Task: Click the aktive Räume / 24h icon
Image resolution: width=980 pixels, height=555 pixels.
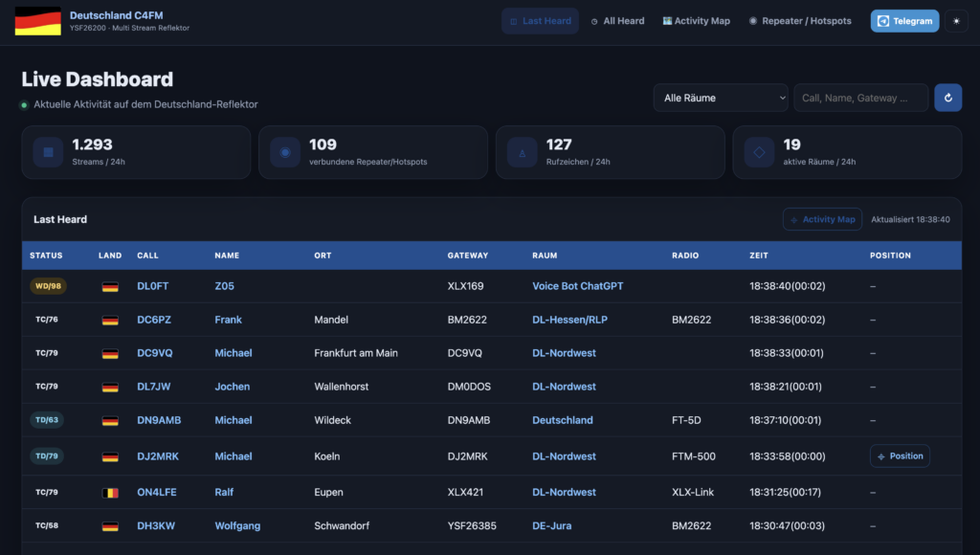Action: pyautogui.click(x=759, y=152)
